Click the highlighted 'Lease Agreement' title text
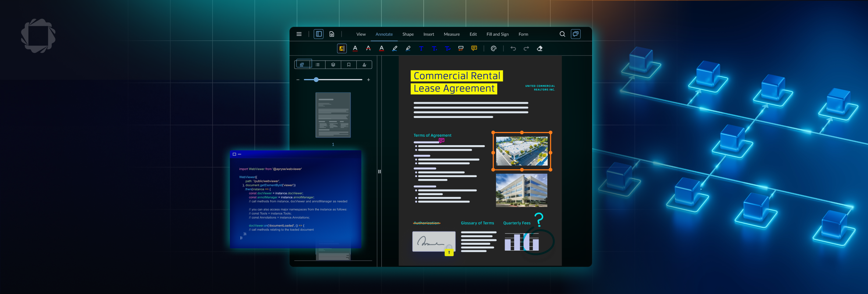The height and width of the screenshot is (294, 868). [x=454, y=89]
